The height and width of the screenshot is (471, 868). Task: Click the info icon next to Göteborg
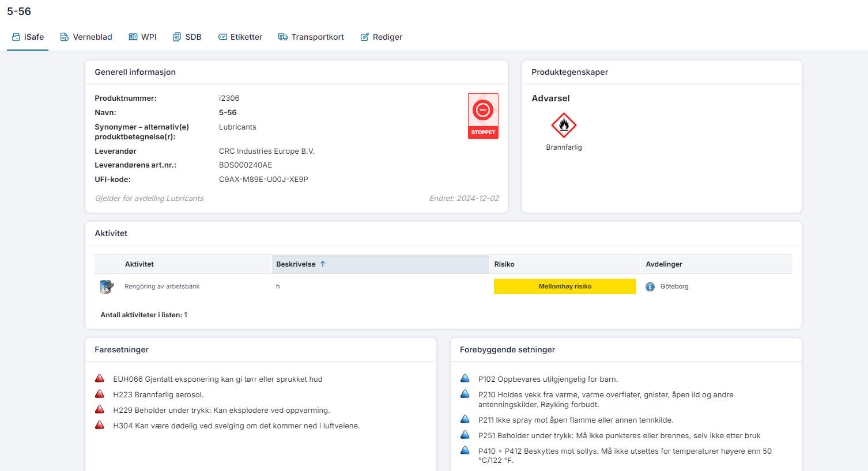click(650, 287)
